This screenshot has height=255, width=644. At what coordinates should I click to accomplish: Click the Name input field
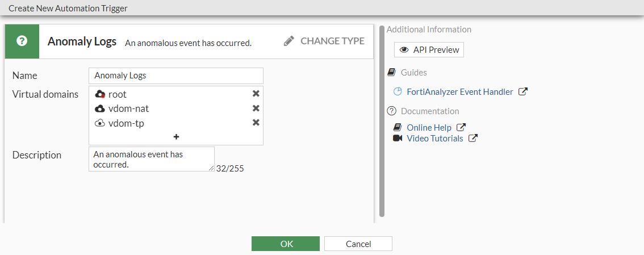176,76
